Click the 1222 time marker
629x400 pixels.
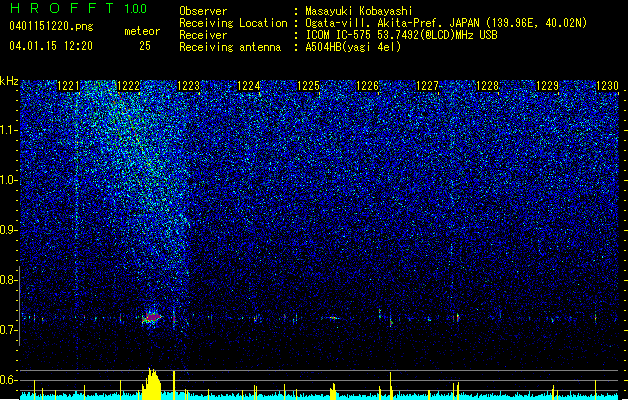click(128, 86)
